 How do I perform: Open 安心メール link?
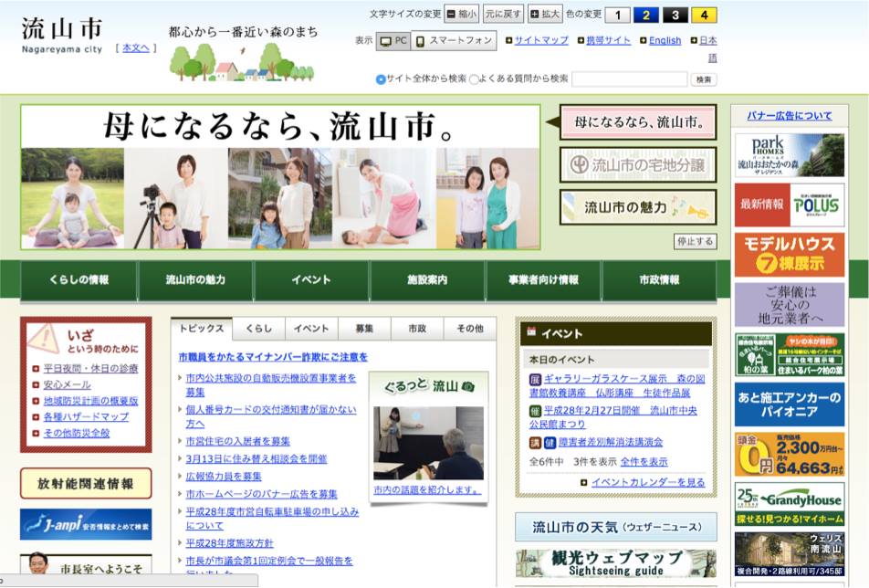point(67,384)
